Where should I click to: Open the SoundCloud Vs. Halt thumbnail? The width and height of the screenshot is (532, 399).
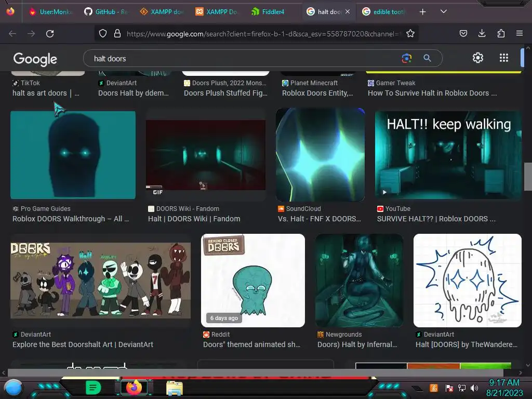[x=320, y=155]
